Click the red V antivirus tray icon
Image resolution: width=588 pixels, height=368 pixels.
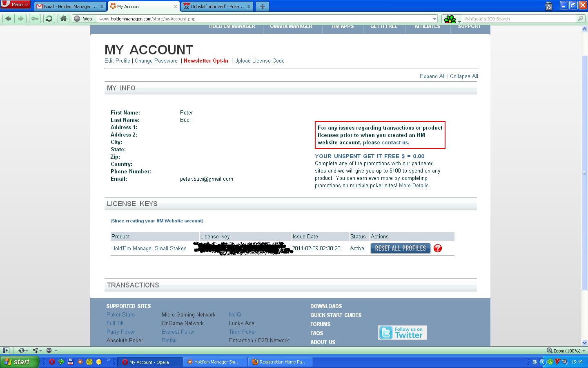coord(557,362)
